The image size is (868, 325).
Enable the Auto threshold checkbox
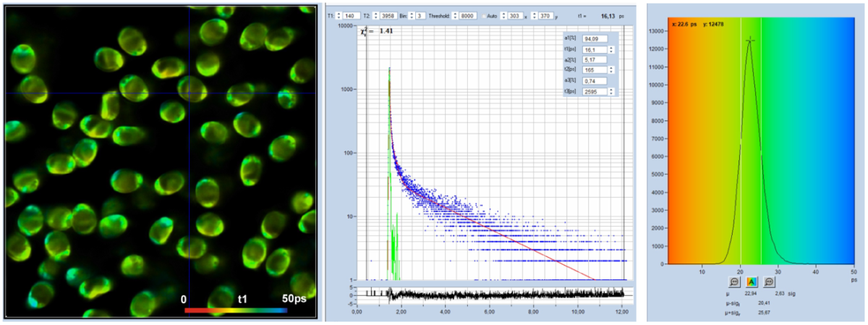484,14
